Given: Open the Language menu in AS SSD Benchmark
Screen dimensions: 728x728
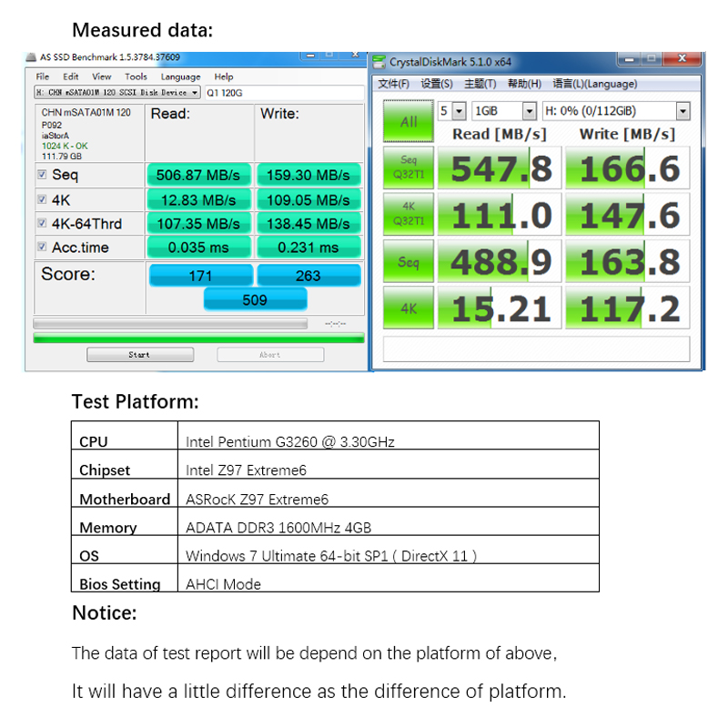Looking at the screenshot, I should tap(180, 77).
